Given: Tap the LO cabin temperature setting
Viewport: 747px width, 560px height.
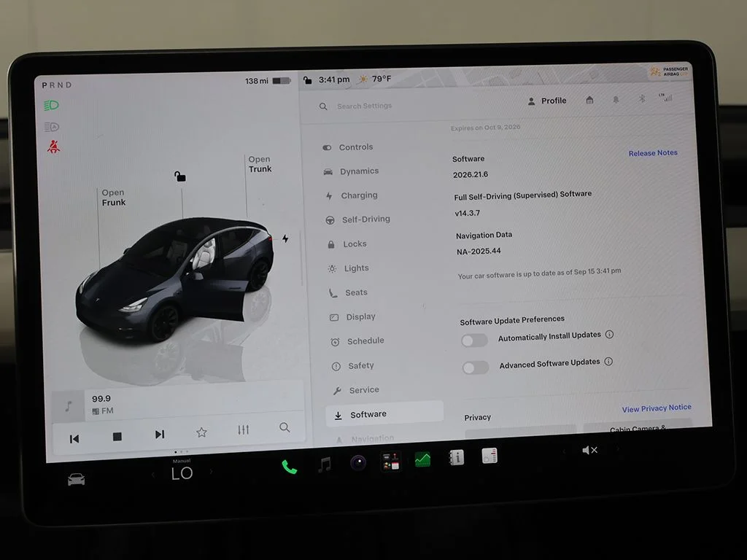Looking at the screenshot, I should [182, 472].
